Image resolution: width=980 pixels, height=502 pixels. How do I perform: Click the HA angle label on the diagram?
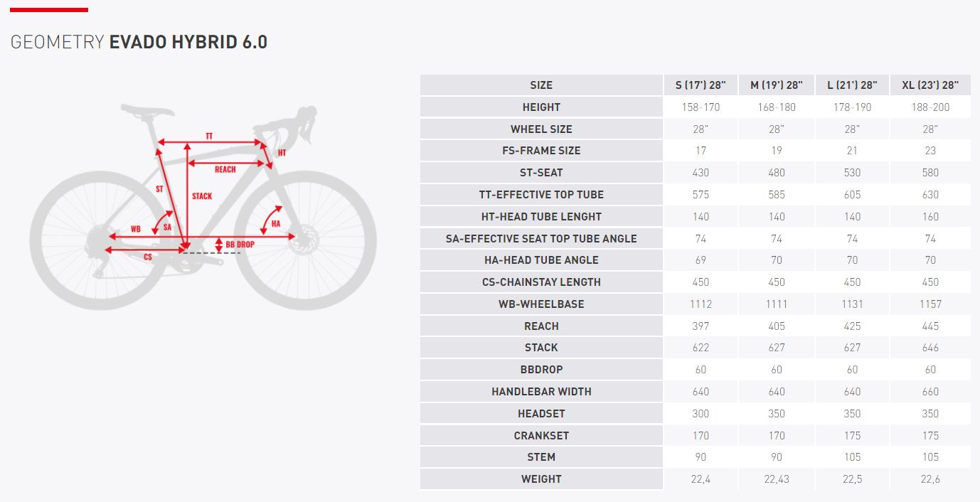tap(275, 223)
